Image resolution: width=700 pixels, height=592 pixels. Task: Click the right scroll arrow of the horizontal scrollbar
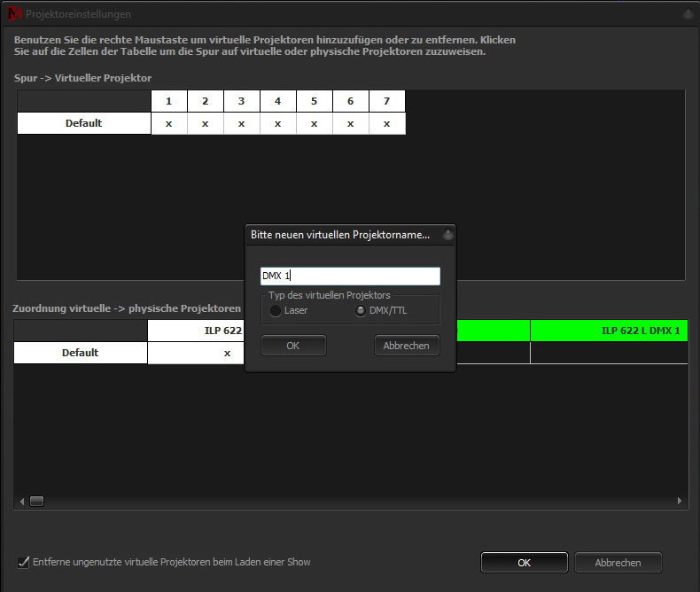[680, 501]
